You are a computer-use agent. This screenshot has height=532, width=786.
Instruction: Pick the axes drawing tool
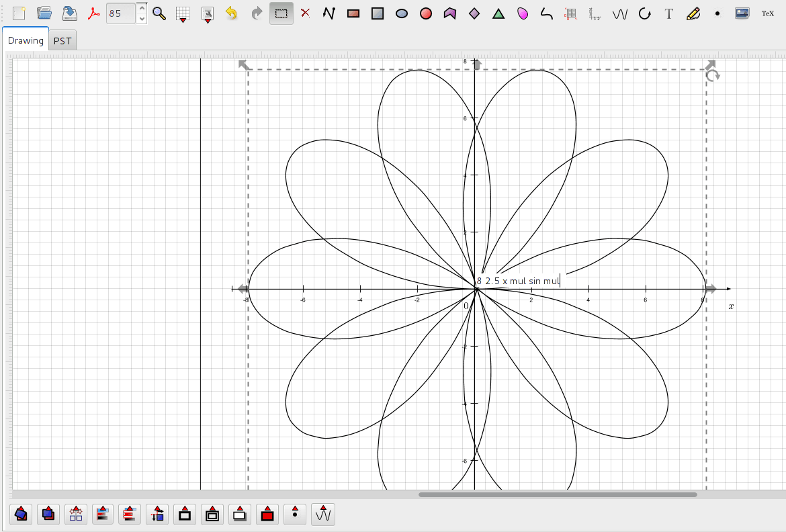tap(595, 13)
